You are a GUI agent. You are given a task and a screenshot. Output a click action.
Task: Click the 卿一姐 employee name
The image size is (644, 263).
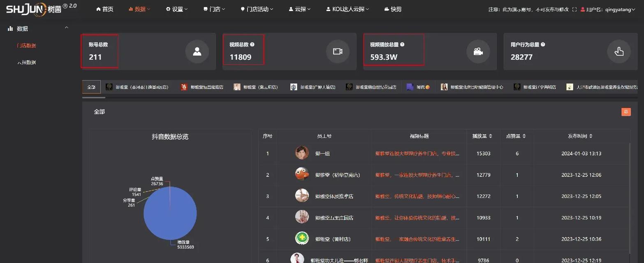(322, 153)
